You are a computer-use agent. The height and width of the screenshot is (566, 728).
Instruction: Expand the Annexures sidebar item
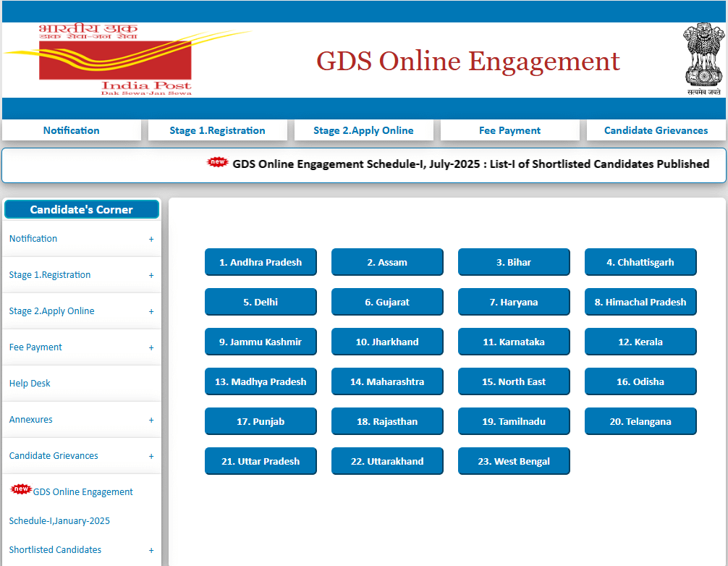click(151, 420)
